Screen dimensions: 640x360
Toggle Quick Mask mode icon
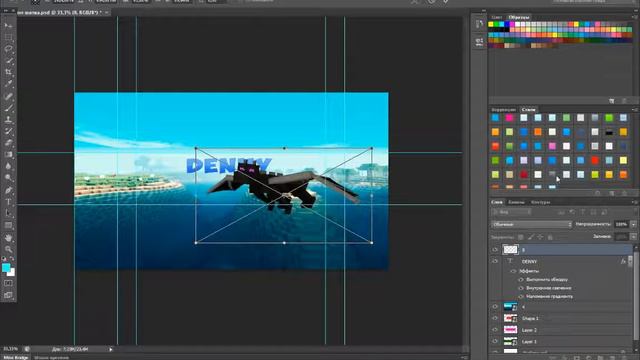click(x=8, y=283)
